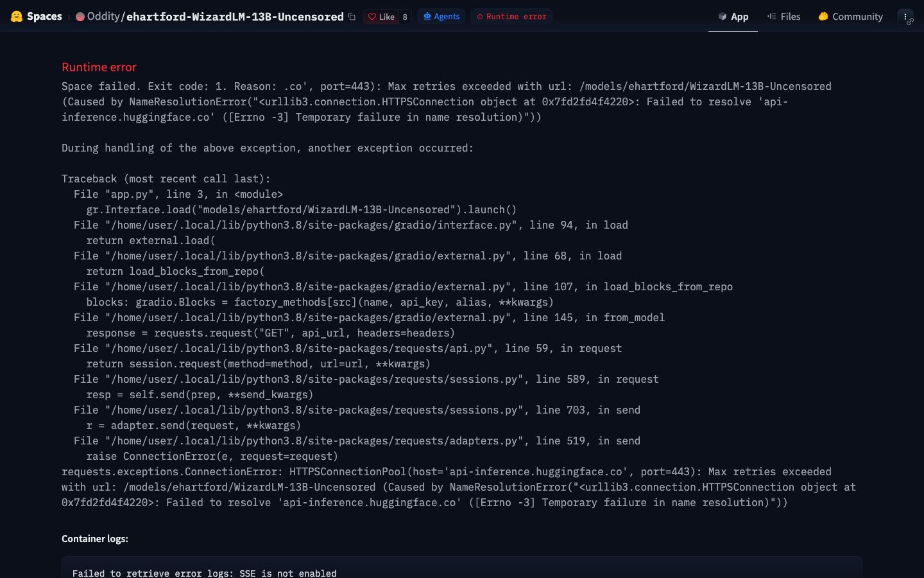Click the "r = adapter.send(request, **kwargs)" line

(194, 426)
